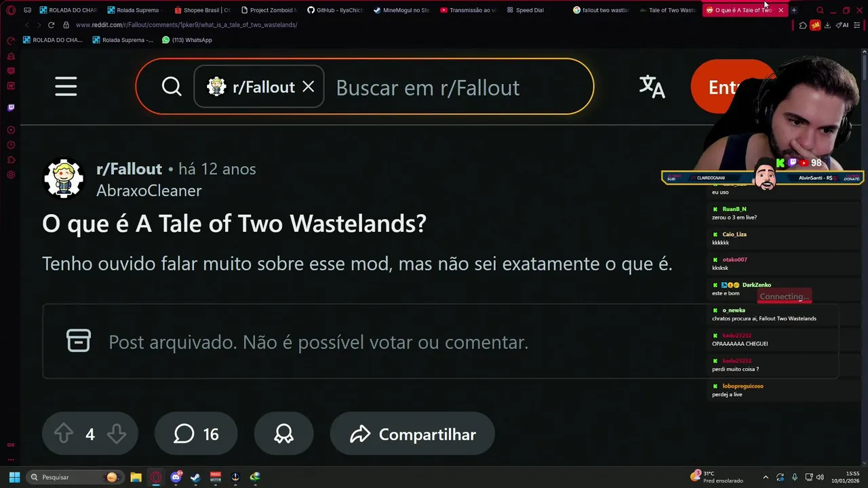Open the r/Fallout subreddit link
Image resolution: width=868 pixels, height=488 pixels.
pyautogui.click(x=129, y=169)
